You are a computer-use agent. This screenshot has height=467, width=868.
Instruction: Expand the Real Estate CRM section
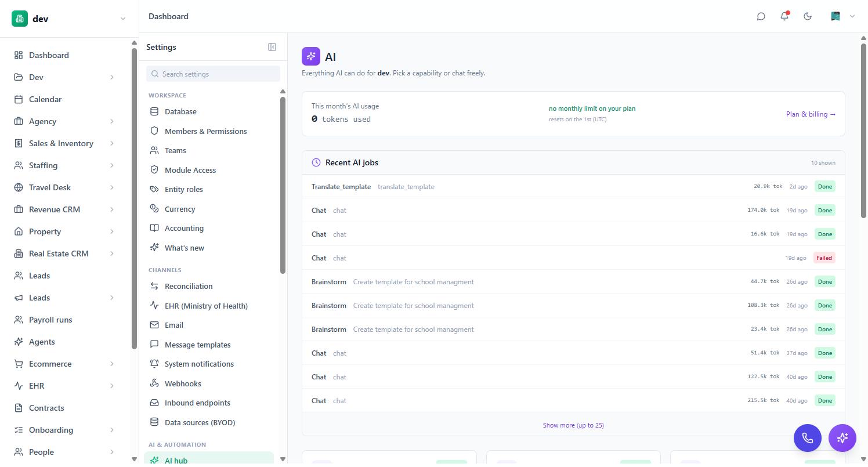pos(111,254)
